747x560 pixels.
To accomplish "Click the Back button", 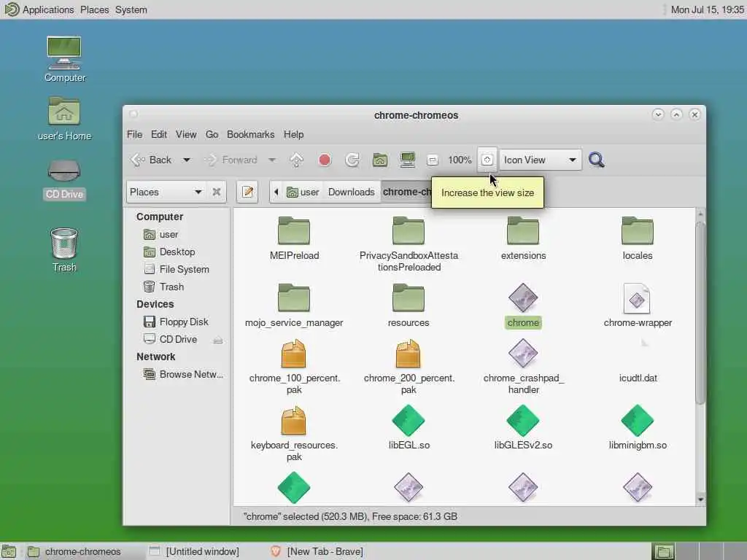I will point(152,160).
